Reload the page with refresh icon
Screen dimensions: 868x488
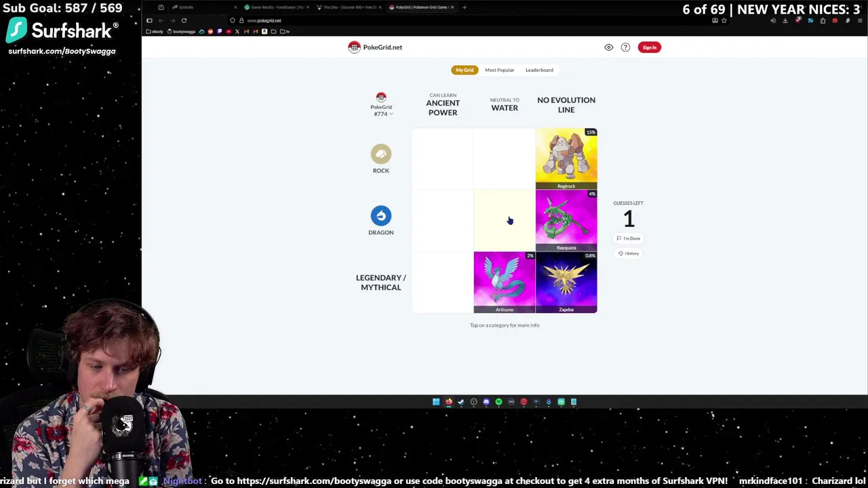tap(184, 20)
